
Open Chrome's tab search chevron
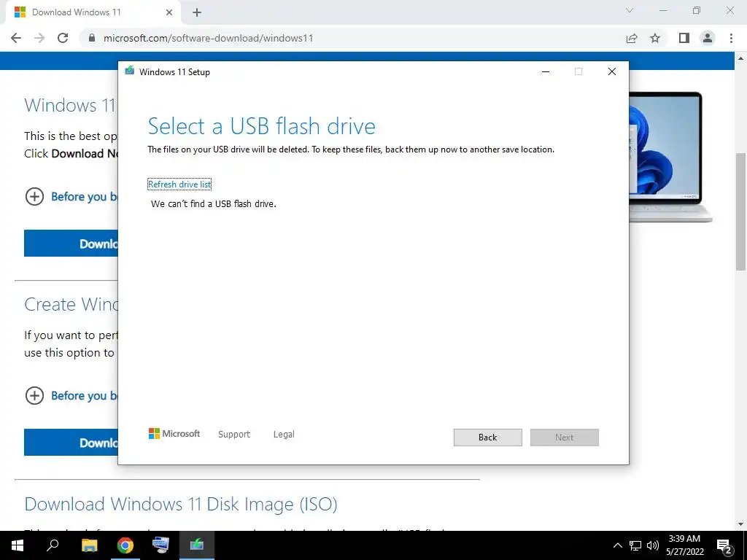click(x=630, y=10)
